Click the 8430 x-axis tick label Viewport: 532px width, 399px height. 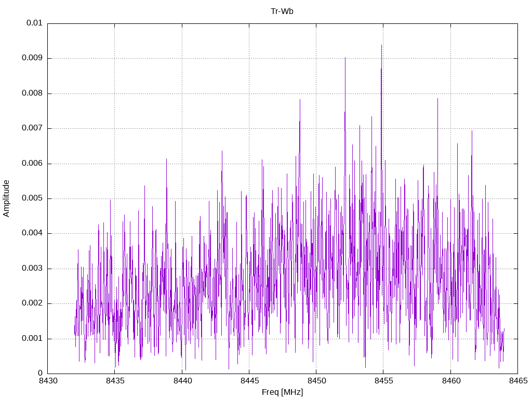click(48, 381)
